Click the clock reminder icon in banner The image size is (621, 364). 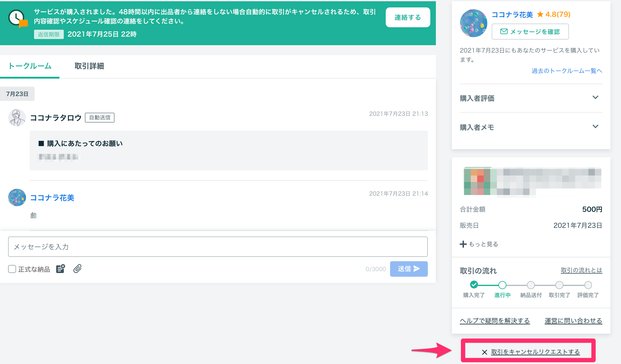(17, 19)
